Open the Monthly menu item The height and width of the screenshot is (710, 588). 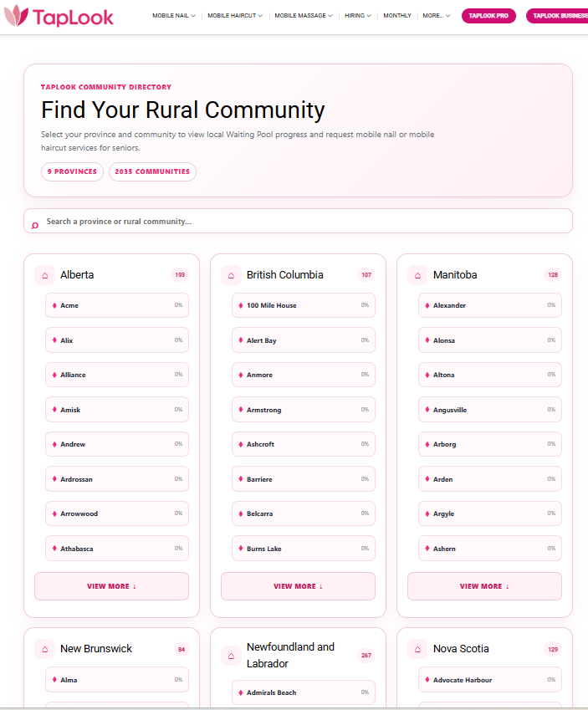[397, 15]
